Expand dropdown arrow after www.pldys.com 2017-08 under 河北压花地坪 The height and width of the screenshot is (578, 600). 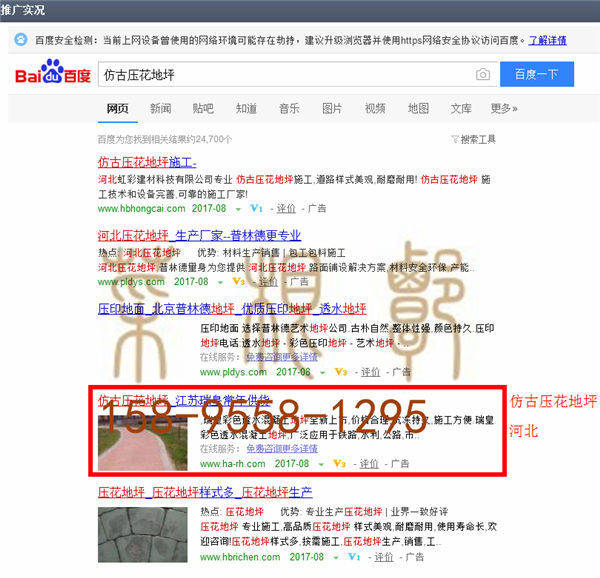coord(220,283)
